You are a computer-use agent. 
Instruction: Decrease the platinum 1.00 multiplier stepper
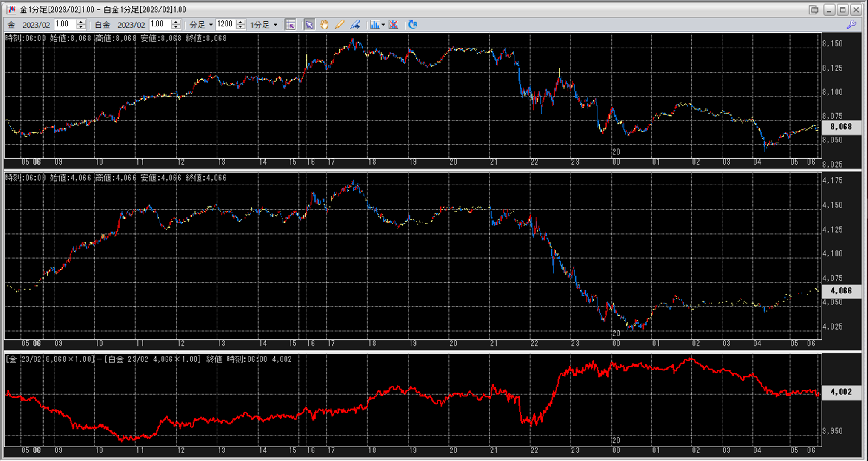[x=176, y=27]
